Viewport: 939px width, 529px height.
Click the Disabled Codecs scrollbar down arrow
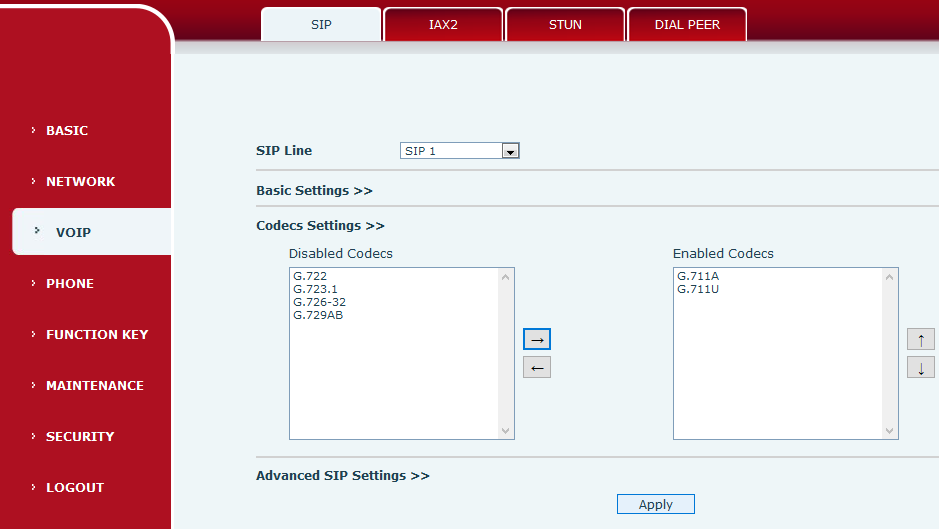tap(506, 431)
